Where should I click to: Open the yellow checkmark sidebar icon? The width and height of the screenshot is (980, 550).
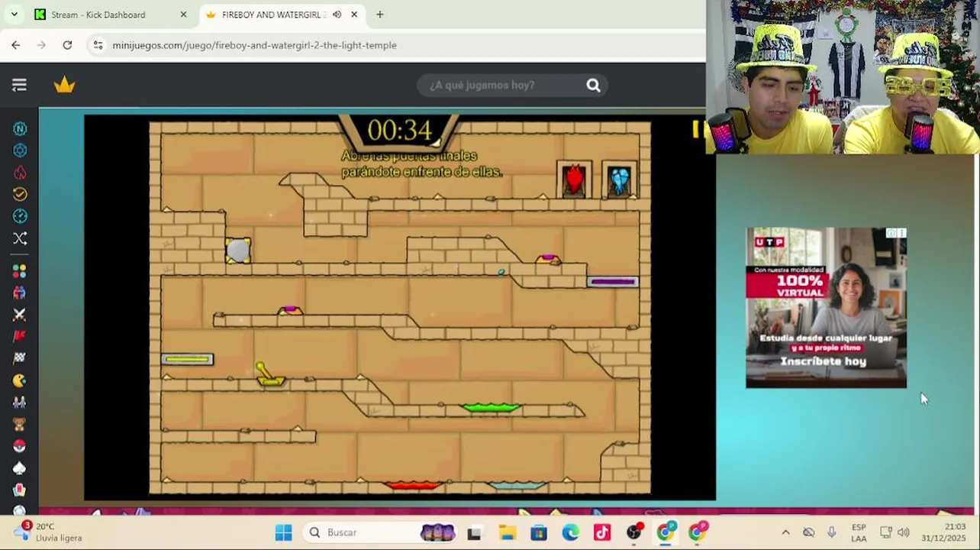tap(20, 194)
